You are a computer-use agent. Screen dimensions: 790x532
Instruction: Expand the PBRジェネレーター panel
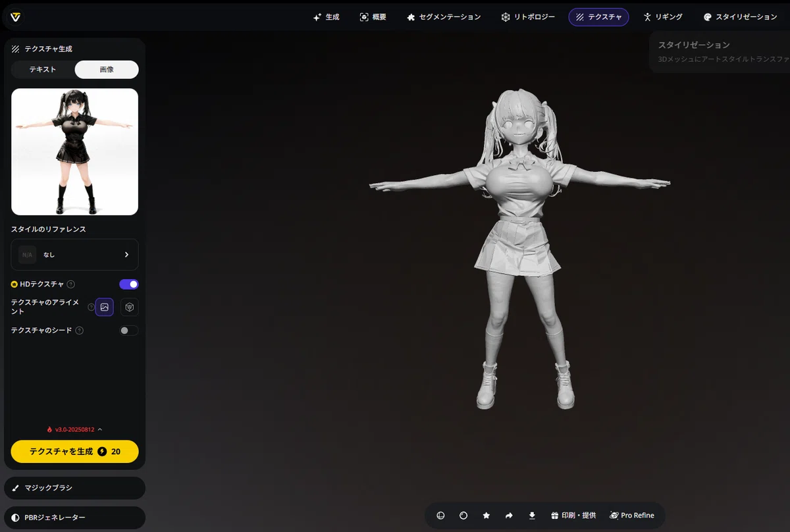[75, 518]
